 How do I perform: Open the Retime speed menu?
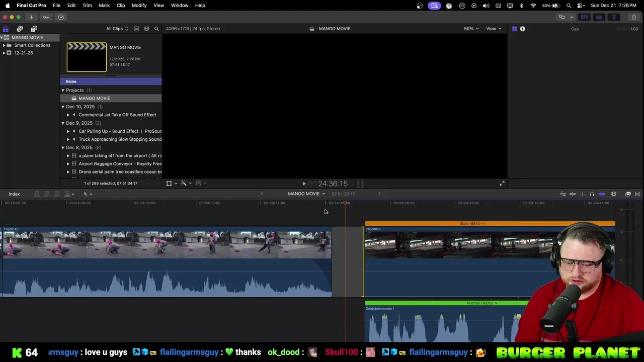(200, 184)
